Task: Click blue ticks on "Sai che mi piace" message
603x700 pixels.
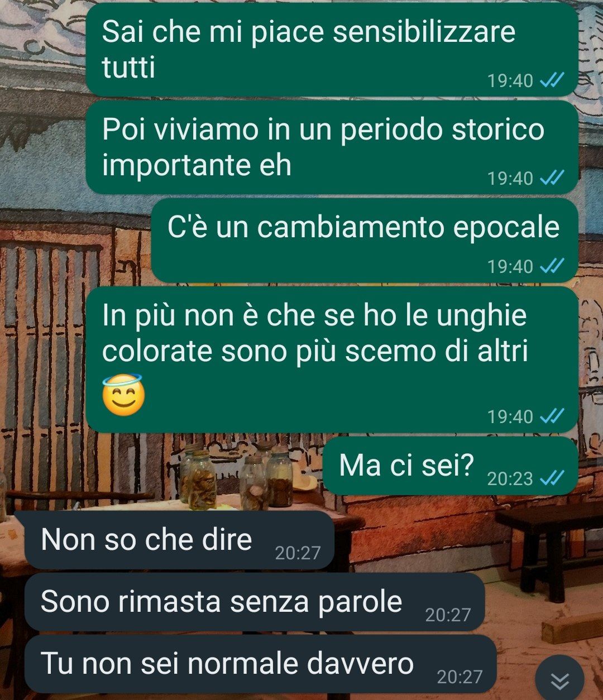Action: pos(553,80)
